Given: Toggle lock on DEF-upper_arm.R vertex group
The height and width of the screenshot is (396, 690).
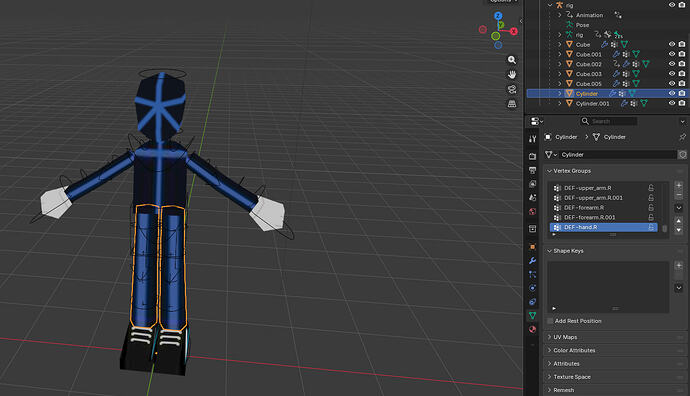Looking at the screenshot, I should tap(651, 188).
